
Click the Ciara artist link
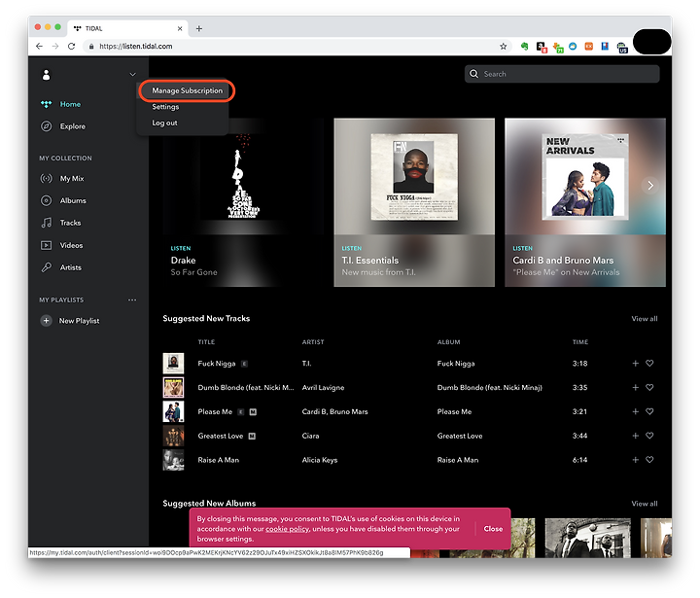coord(310,436)
